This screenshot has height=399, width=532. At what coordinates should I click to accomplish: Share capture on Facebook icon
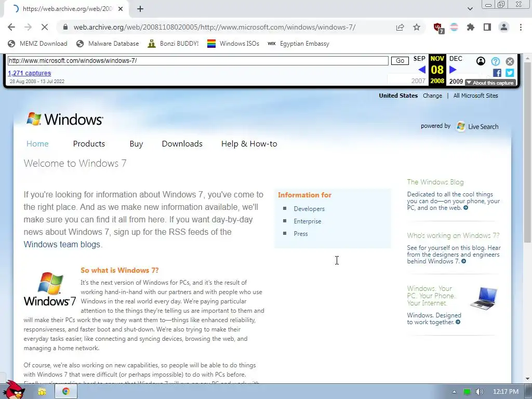coord(497,73)
